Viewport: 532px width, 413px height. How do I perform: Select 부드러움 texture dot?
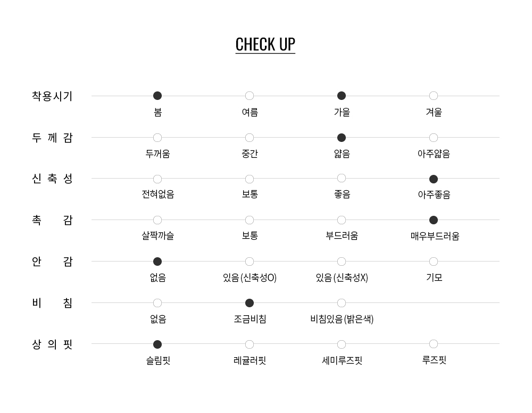[342, 220]
